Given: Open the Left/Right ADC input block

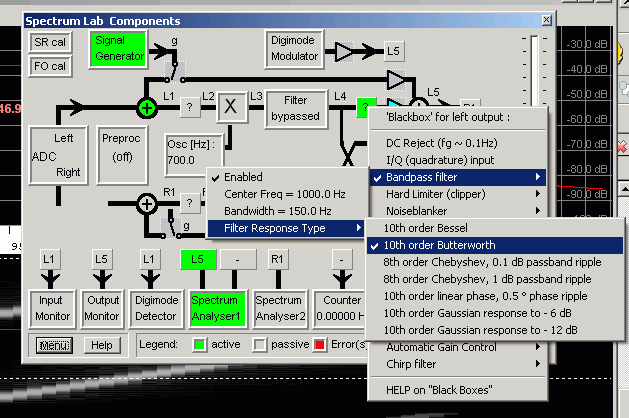Looking at the screenshot, I should pos(58,155).
